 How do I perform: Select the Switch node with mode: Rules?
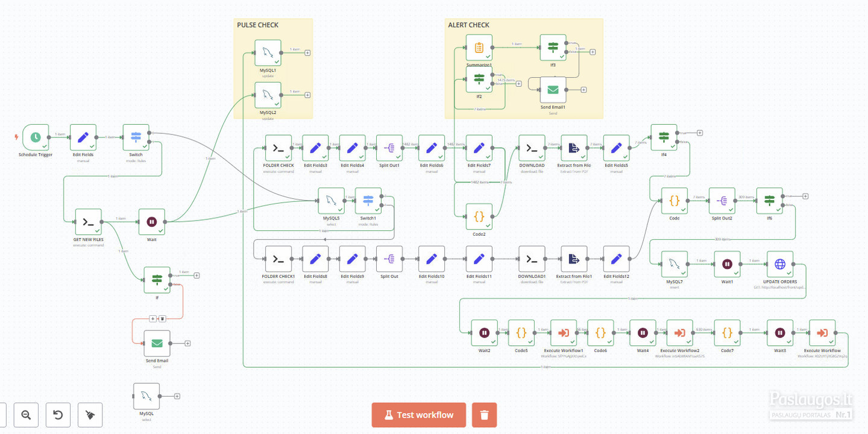tap(136, 137)
